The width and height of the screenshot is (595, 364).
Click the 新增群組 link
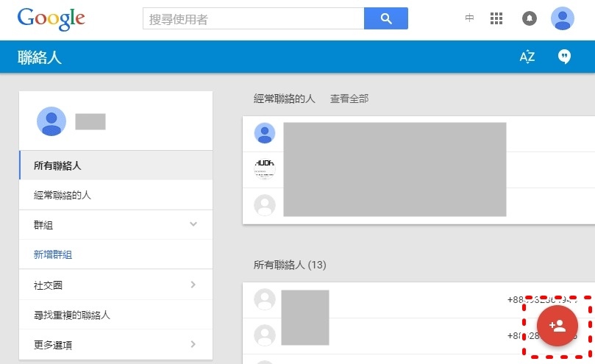(53, 254)
